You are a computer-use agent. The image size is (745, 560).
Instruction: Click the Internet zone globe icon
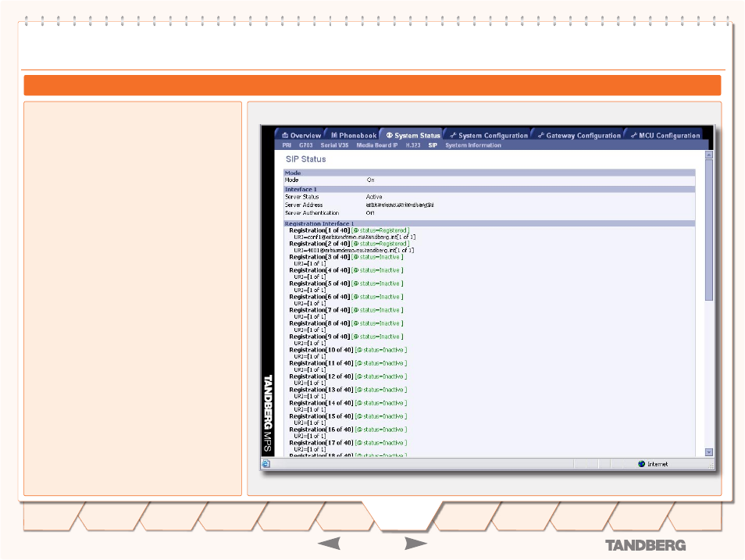point(641,464)
